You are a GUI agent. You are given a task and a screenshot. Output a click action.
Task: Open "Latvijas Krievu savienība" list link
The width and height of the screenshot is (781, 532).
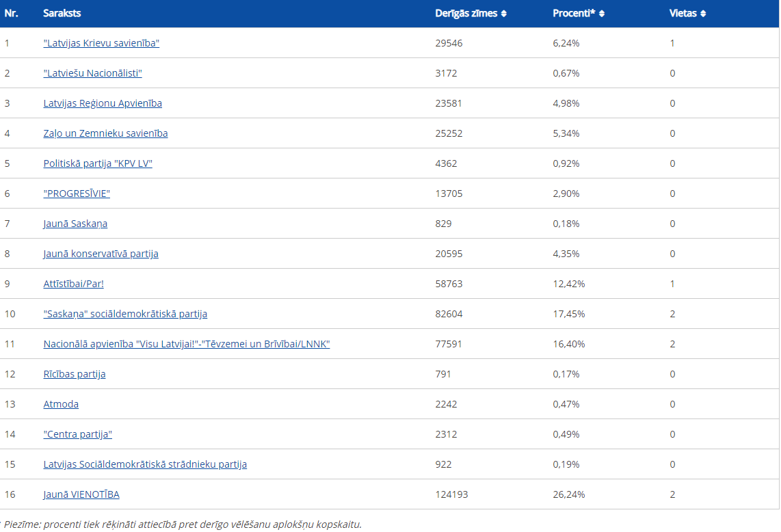tap(101, 43)
